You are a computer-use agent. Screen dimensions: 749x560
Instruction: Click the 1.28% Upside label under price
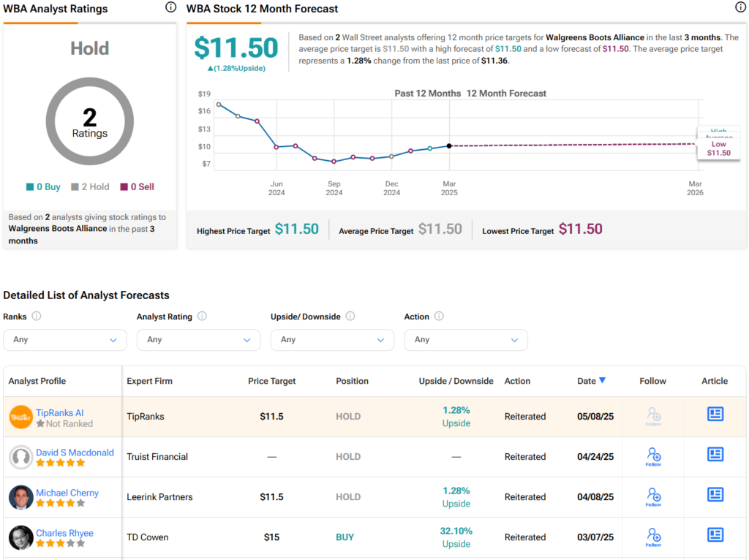click(236, 68)
